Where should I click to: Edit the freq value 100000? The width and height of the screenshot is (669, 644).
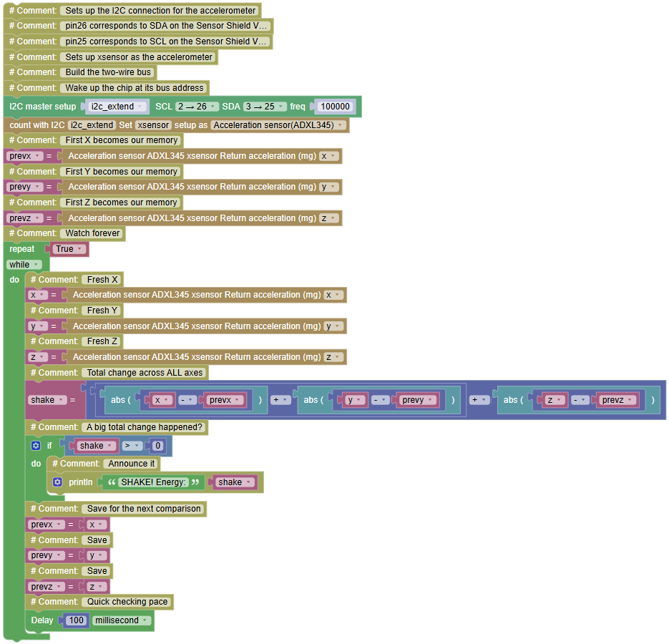(x=335, y=107)
